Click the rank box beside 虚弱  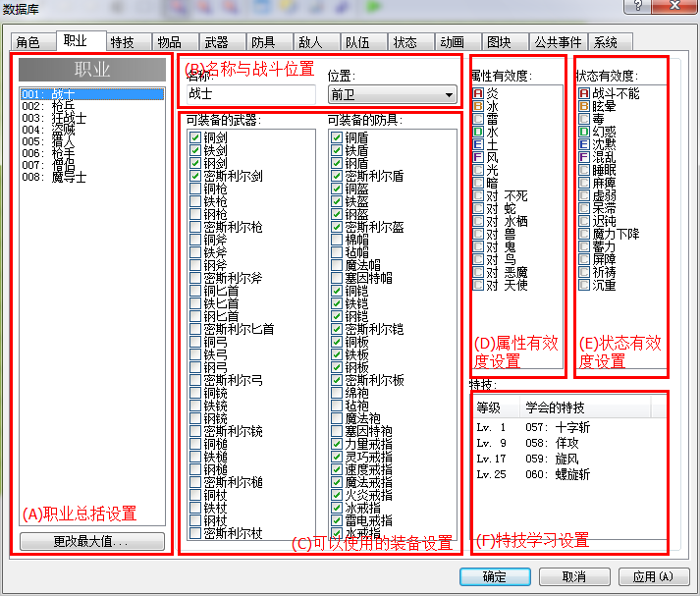click(584, 195)
